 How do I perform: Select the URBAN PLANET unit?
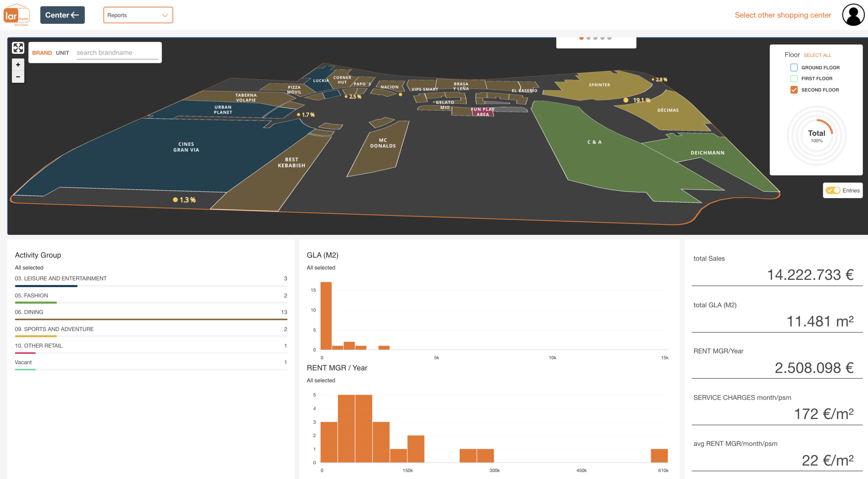pos(223,110)
